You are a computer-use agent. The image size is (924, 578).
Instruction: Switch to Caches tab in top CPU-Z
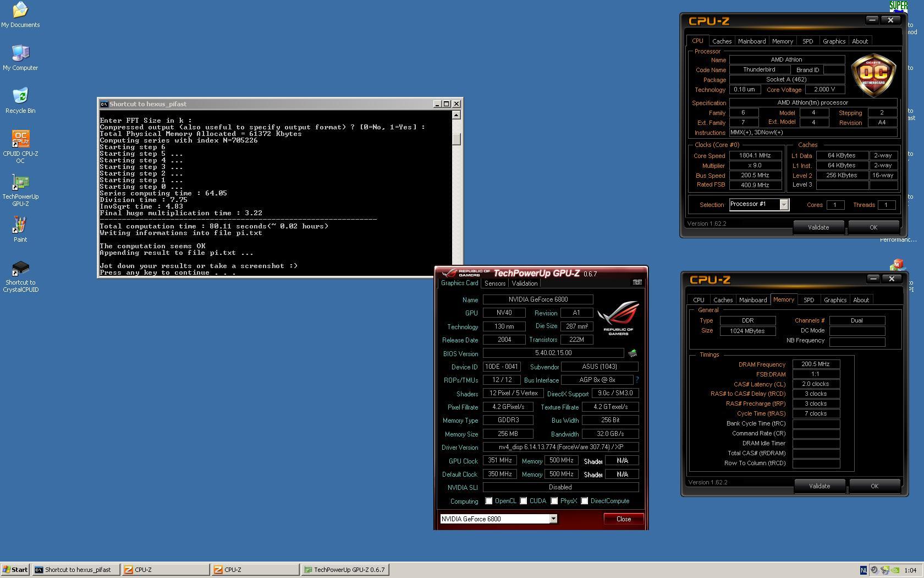pos(722,41)
